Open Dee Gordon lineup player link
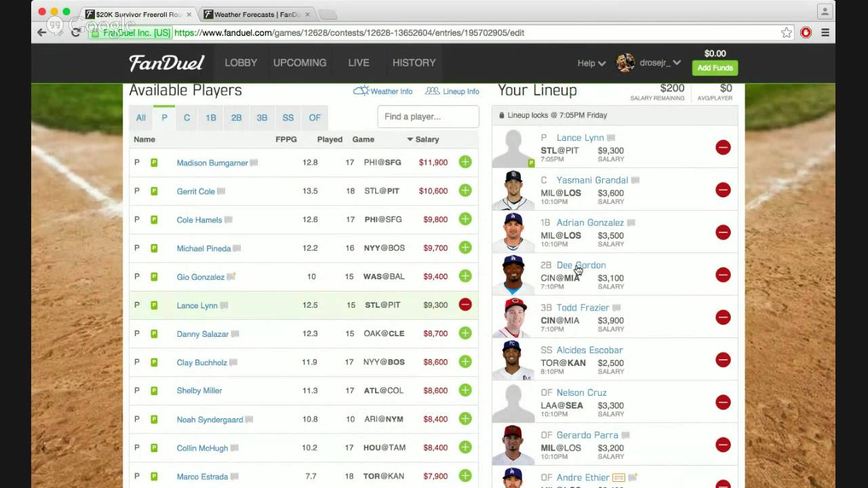 pos(581,265)
